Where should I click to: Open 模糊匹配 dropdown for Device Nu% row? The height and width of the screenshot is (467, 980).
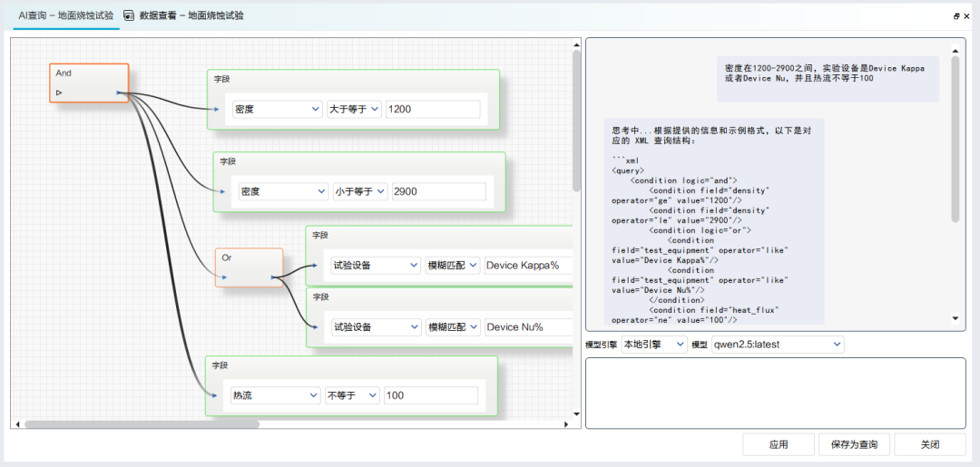(453, 326)
